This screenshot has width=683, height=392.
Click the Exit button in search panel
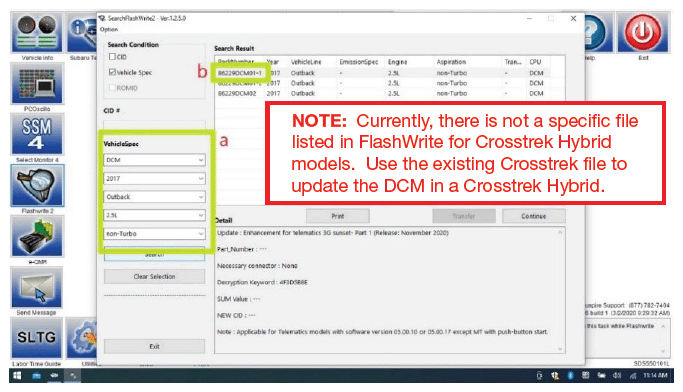tap(154, 346)
